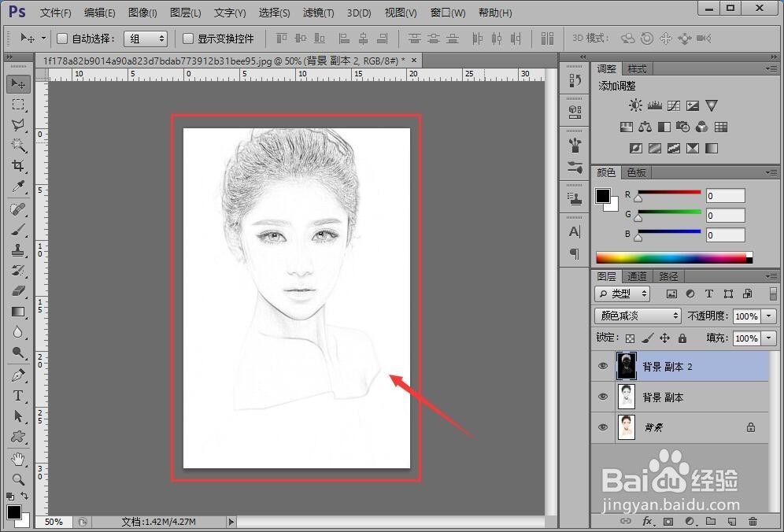The width and height of the screenshot is (784, 532).
Task: Open the Adjustments panel flyout menu
Action: pos(771,69)
